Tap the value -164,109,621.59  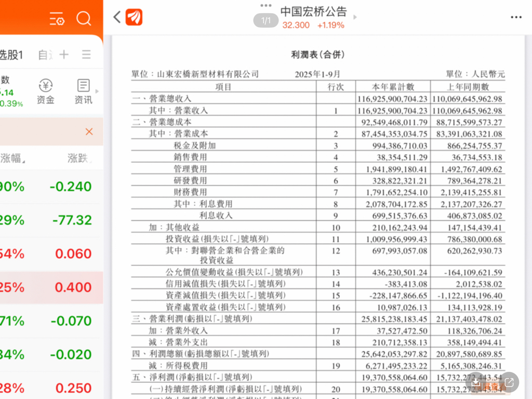click(473, 272)
